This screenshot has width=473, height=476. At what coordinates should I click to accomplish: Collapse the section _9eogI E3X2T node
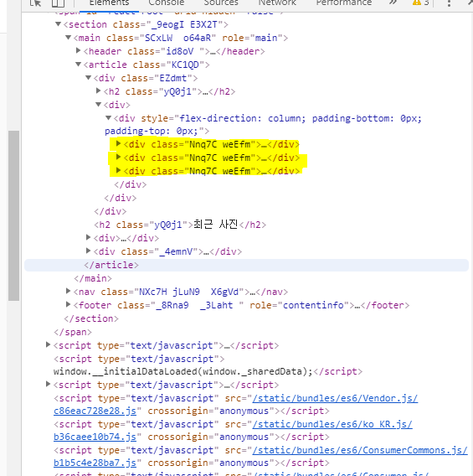59,24
